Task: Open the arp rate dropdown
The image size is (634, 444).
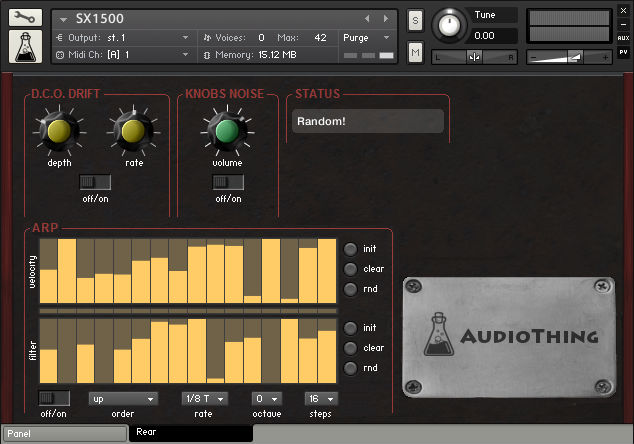Action: pyautogui.click(x=204, y=398)
